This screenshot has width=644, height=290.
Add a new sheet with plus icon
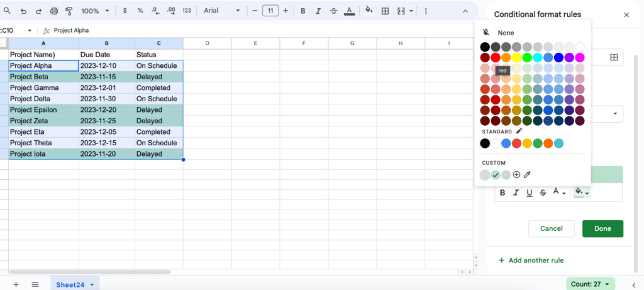[16, 284]
